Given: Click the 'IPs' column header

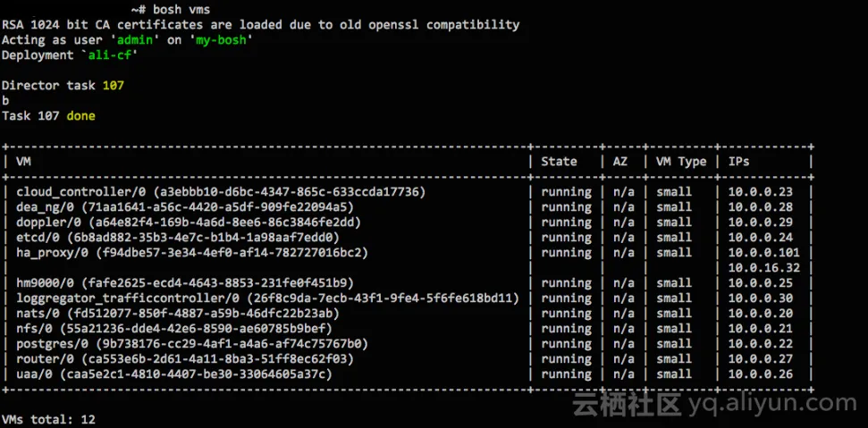Looking at the screenshot, I should coord(738,162).
